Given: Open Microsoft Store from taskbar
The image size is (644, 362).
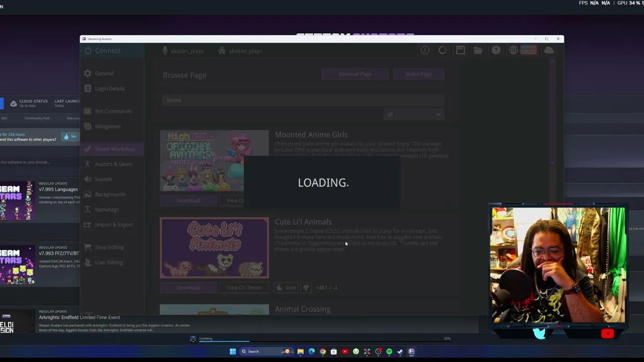Looking at the screenshot, I should pos(334,351).
